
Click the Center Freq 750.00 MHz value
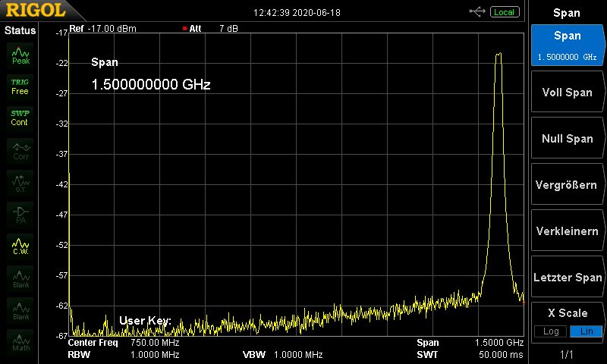(x=155, y=342)
